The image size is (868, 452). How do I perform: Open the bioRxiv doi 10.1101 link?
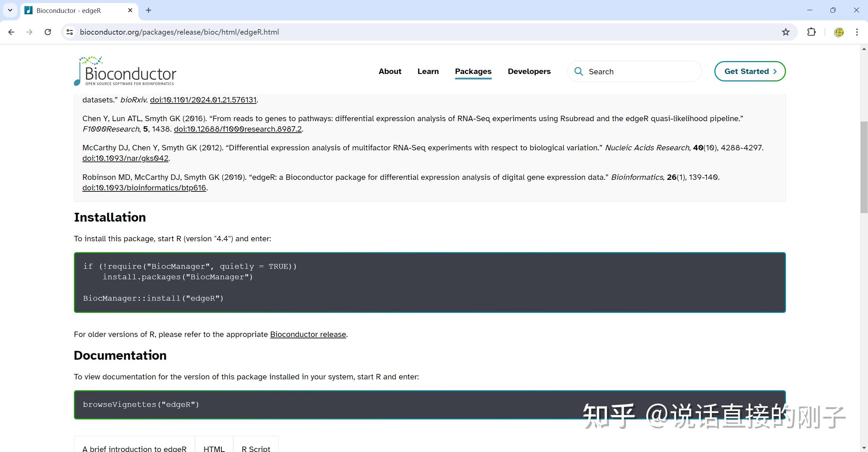click(203, 100)
